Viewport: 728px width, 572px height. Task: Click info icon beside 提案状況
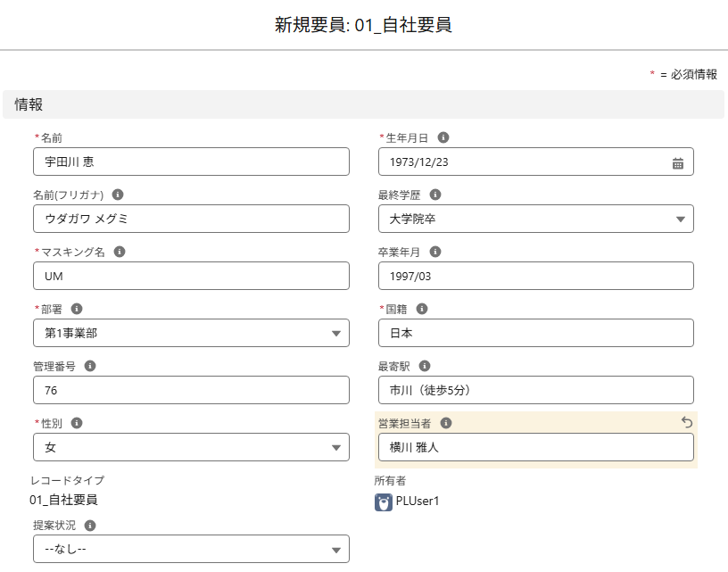(x=90, y=526)
